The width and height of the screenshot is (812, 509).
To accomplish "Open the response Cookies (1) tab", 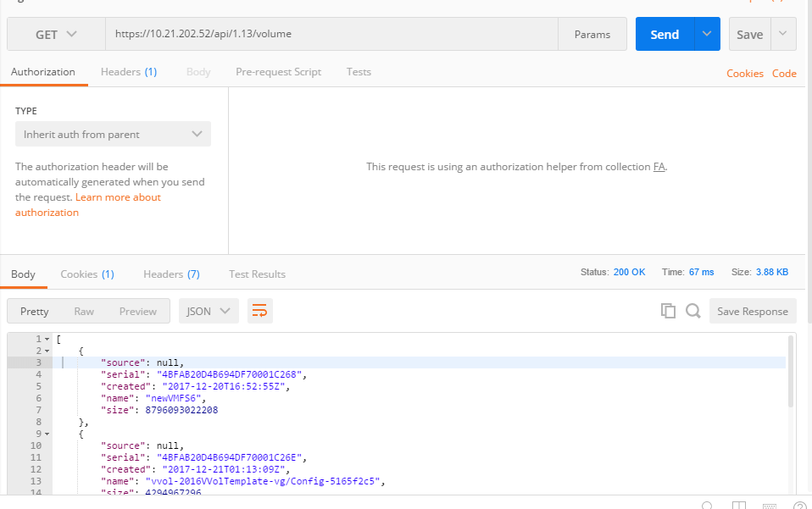I will tap(87, 274).
